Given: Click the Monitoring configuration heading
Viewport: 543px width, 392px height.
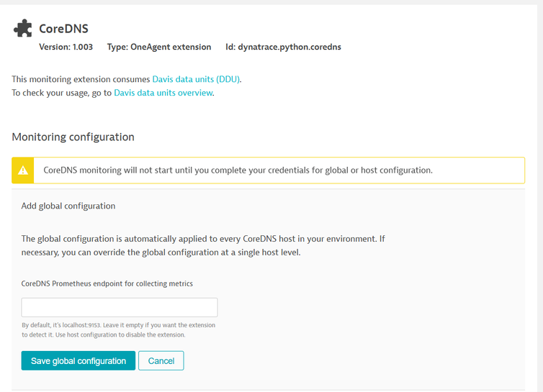Looking at the screenshot, I should pyautogui.click(x=73, y=137).
